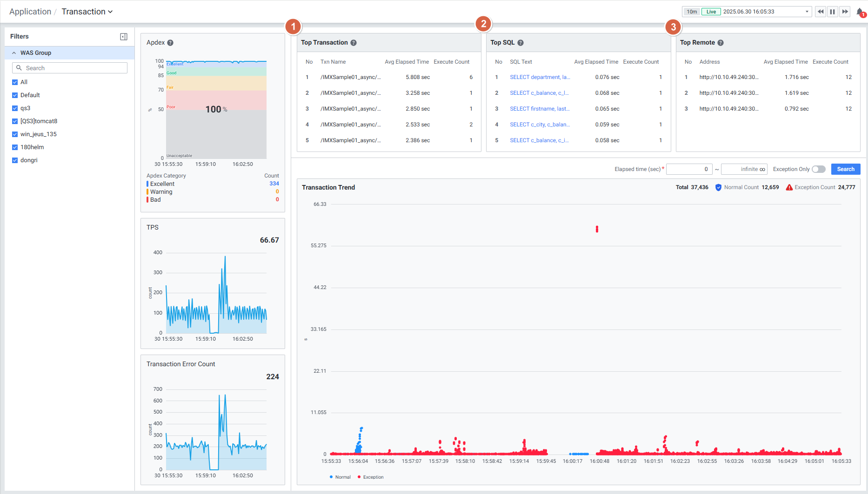Select the Live mode tab

tap(711, 12)
